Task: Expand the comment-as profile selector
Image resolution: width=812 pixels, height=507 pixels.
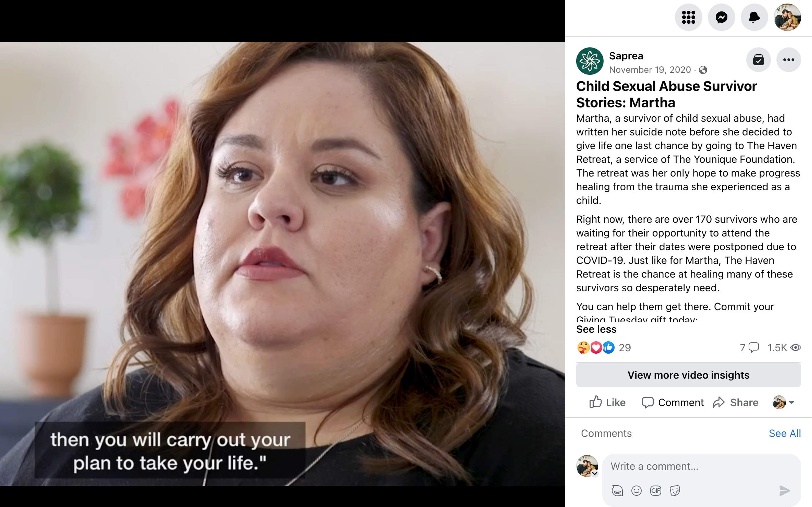Action: point(783,402)
